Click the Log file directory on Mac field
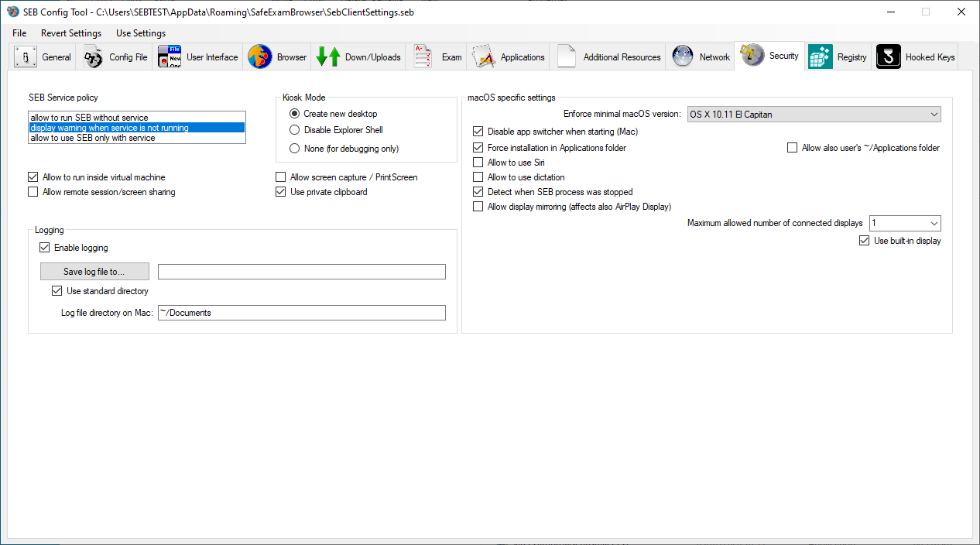Screen dimensions: 980x545 pos(302,313)
